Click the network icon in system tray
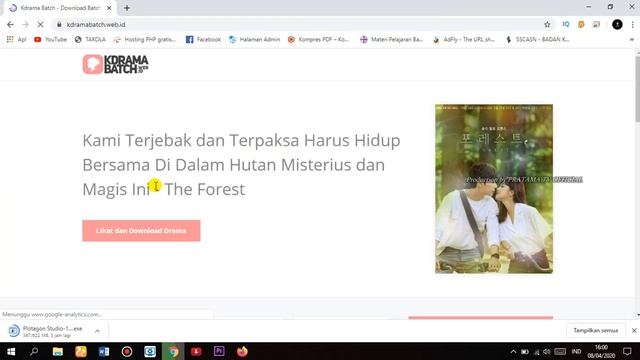Viewport: 640px width, 360px height. 536,351
